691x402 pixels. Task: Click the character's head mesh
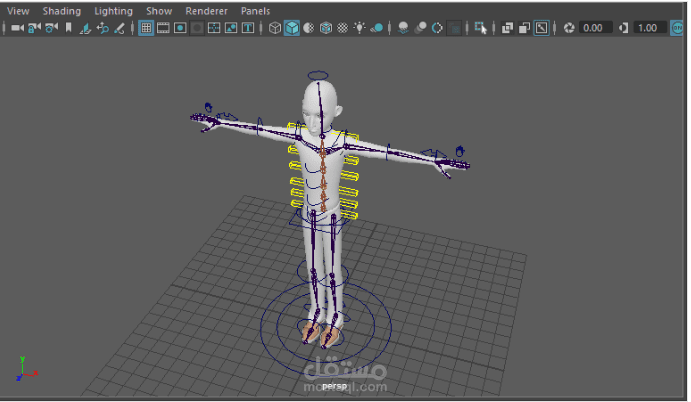point(321,106)
